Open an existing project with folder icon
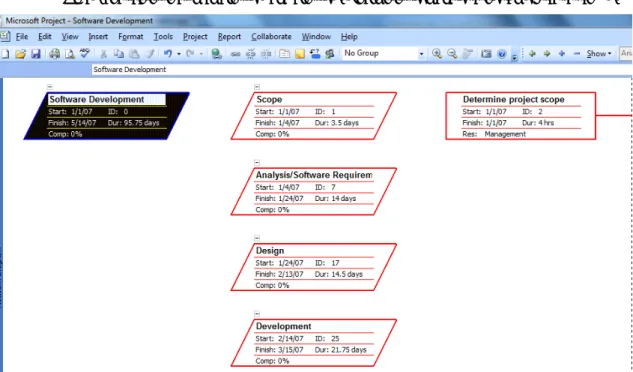The image size is (633, 372). [x=20, y=53]
